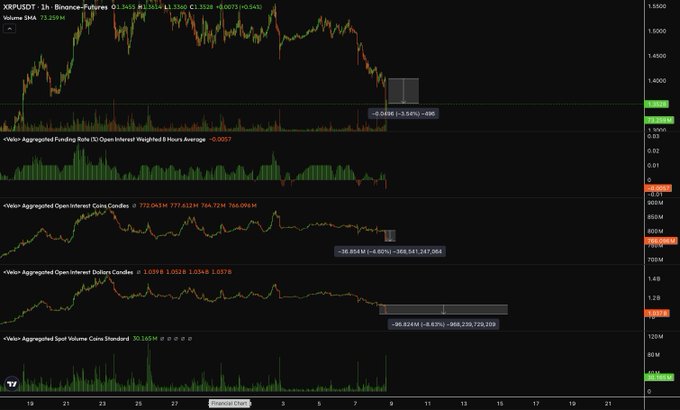680x410 pixels.
Task: Click the 1h interval in chart title
Action: tap(45, 7)
